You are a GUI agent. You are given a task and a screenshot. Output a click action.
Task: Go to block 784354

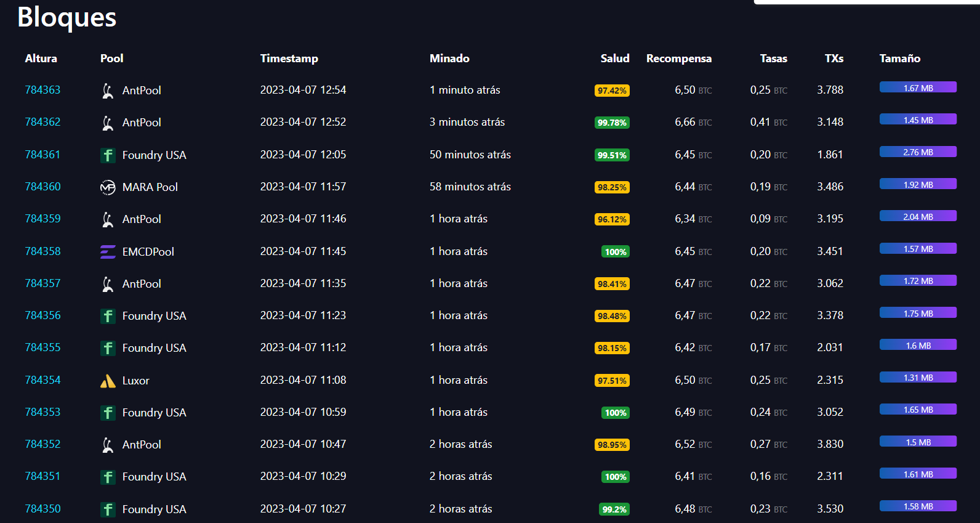(42, 380)
